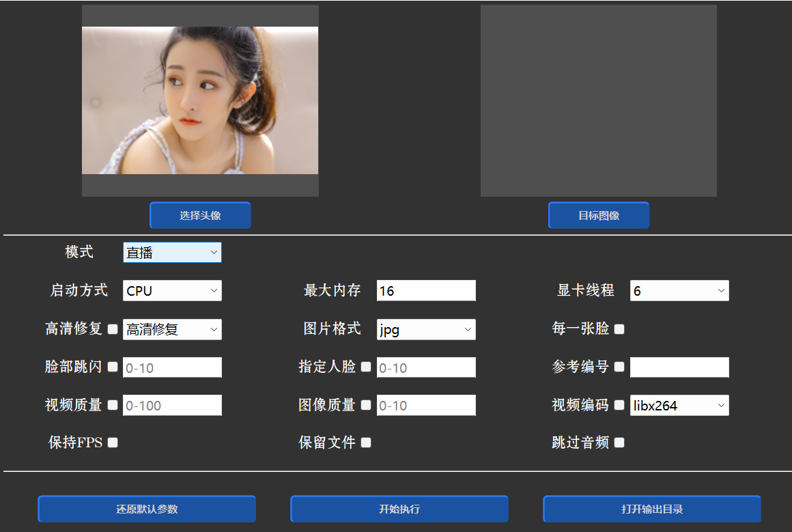Click the 目标图像 button
Screen dimensions: 792x532
tap(598, 215)
